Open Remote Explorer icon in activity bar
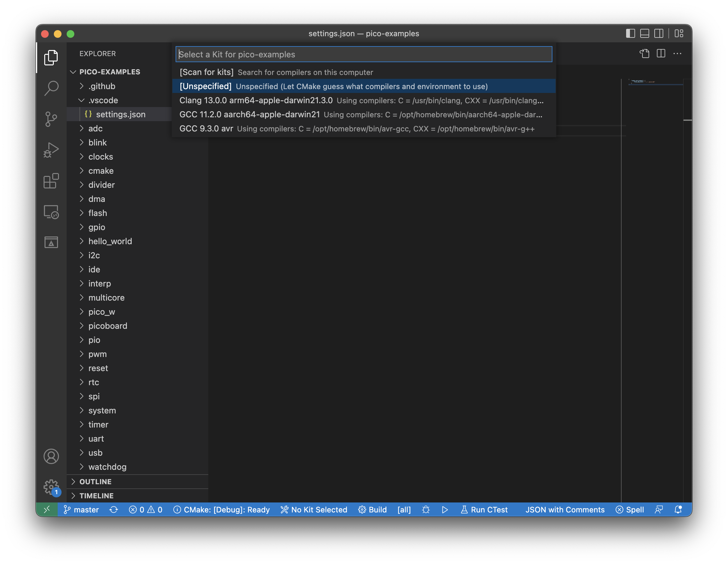The image size is (728, 564). (x=51, y=212)
